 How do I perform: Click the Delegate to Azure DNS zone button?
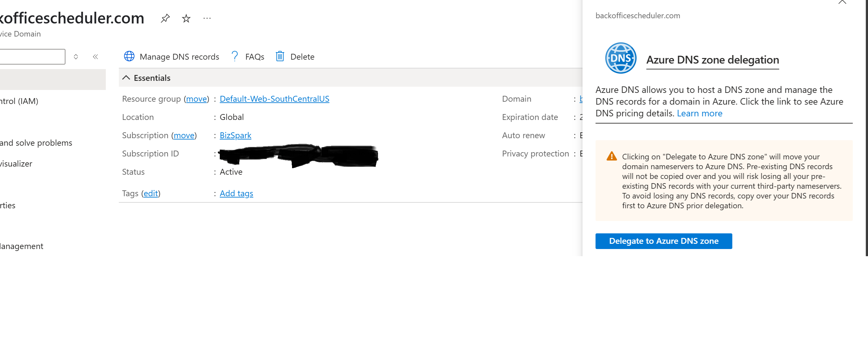(x=664, y=241)
